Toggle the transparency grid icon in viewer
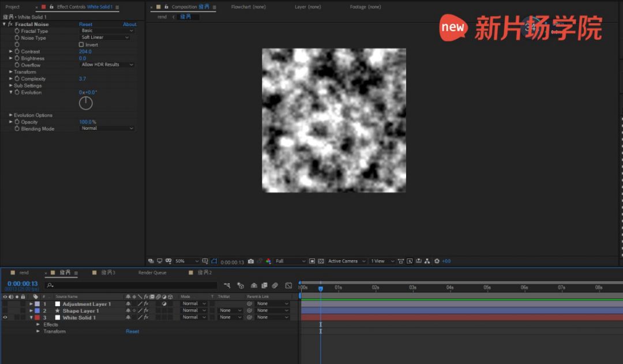The image size is (623, 364). [x=321, y=261]
